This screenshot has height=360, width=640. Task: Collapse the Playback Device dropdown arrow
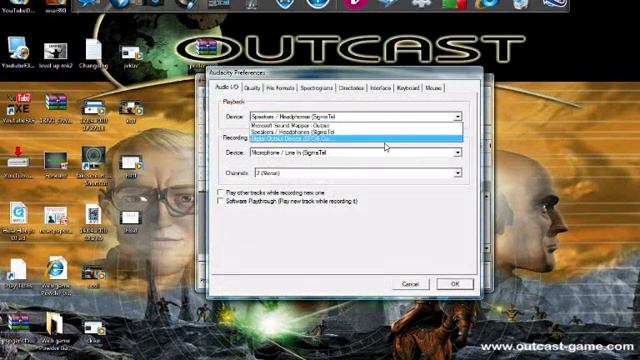click(x=458, y=117)
